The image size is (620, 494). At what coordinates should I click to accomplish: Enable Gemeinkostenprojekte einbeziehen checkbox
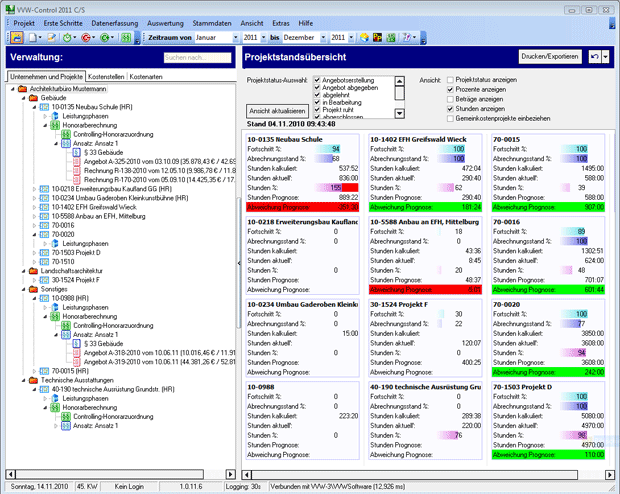pos(450,119)
